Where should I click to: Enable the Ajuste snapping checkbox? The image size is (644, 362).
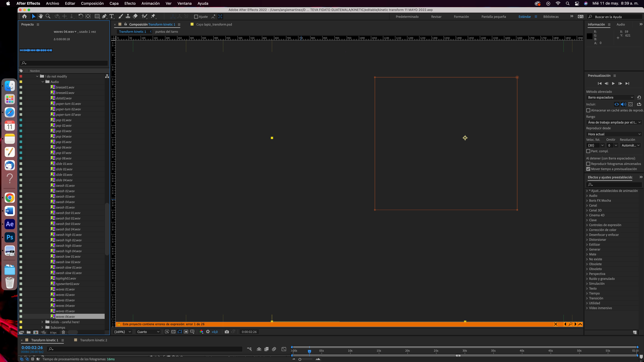pyautogui.click(x=196, y=17)
